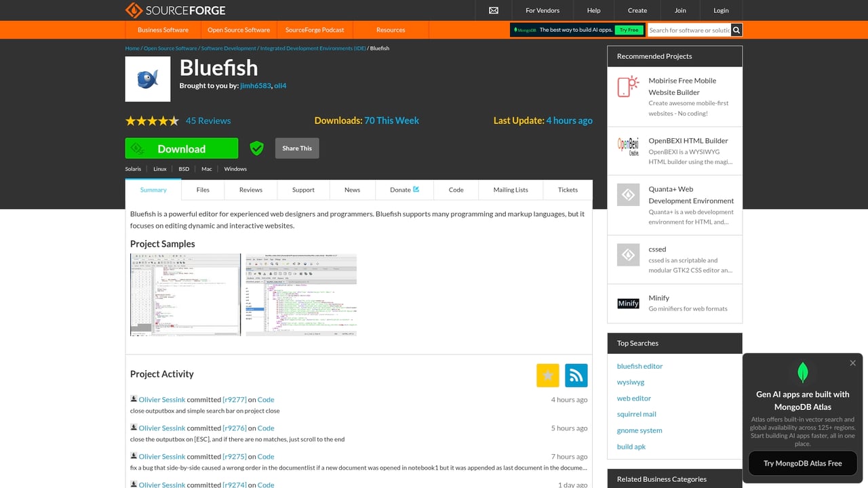Click the envelope mail icon in the top bar
The image size is (868, 488).
point(493,10)
